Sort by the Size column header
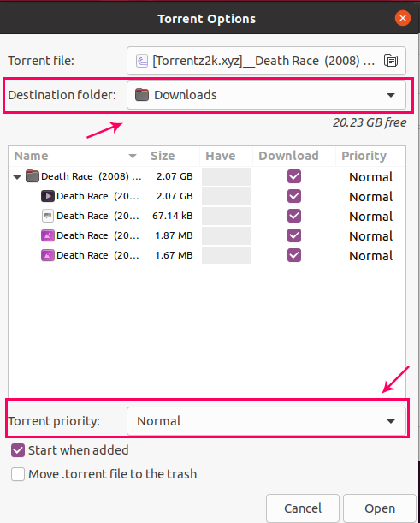The width and height of the screenshot is (420, 523). pyautogui.click(x=172, y=156)
